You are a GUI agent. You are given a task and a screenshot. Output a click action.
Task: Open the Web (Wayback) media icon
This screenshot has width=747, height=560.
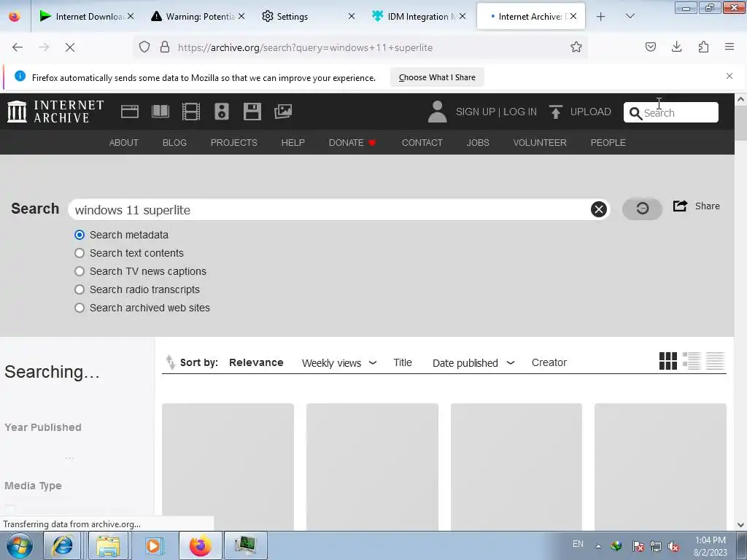pyautogui.click(x=130, y=112)
